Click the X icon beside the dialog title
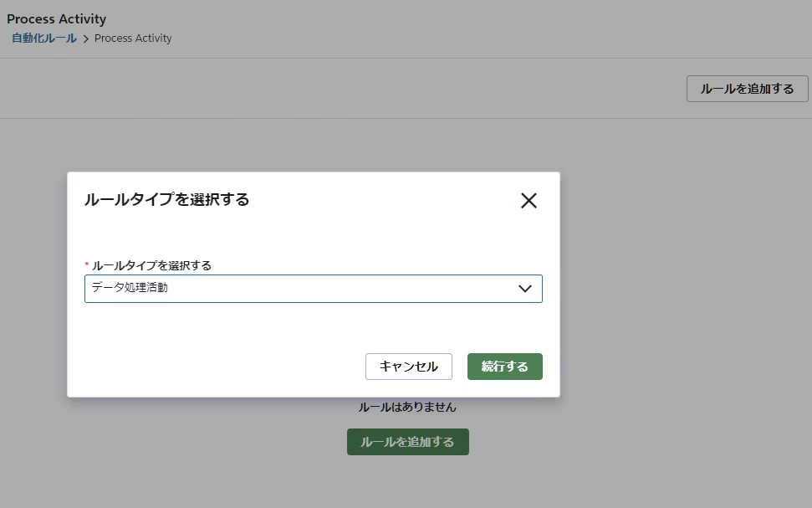 [529, 201]
